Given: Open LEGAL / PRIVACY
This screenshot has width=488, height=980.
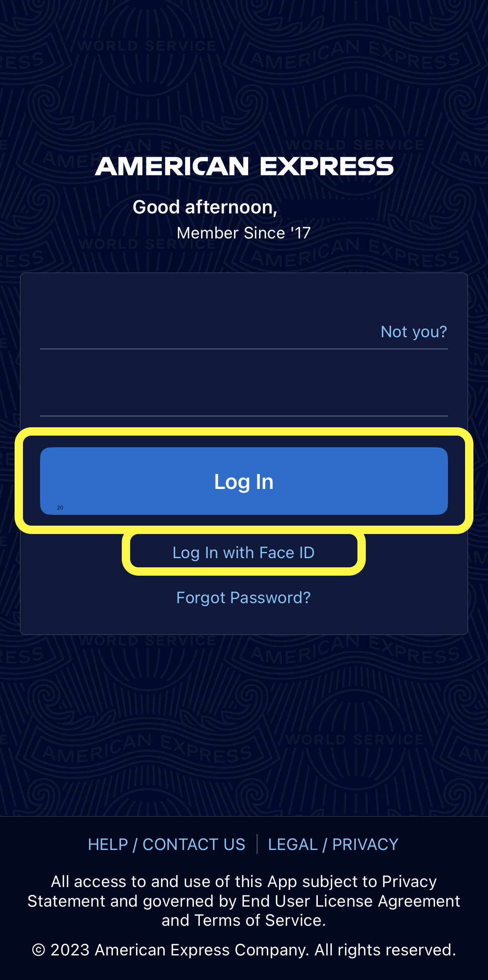Looking at the screenshot, I should click(x=333, y=845).
